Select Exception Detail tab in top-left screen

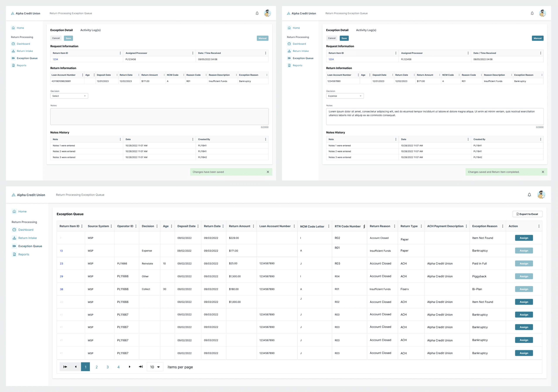click(x=61, y=30)
